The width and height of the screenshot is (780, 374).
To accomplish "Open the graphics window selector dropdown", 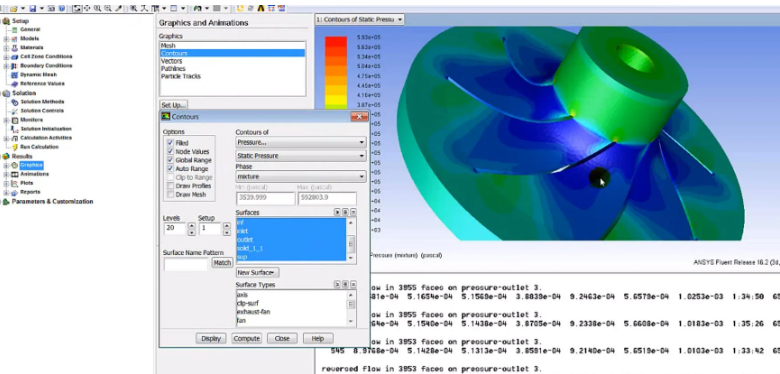I will coord(359,19).
